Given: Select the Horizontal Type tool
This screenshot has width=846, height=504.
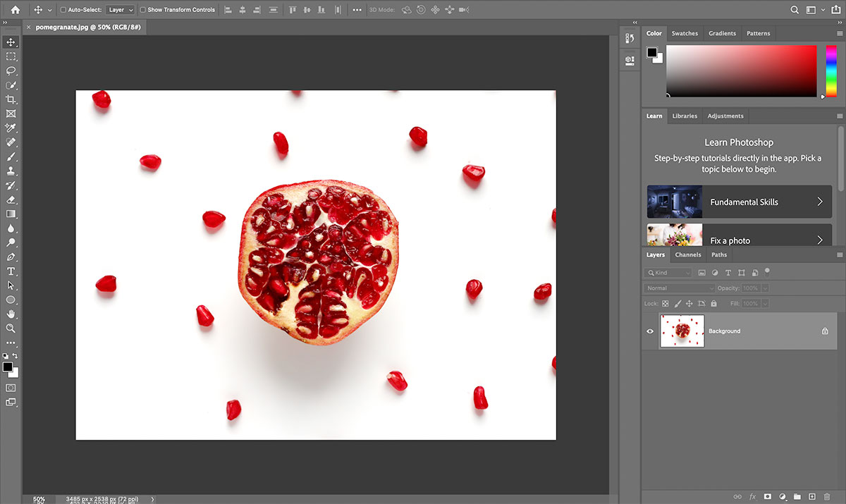Looking at the screenshot, I should click(11, 271).
